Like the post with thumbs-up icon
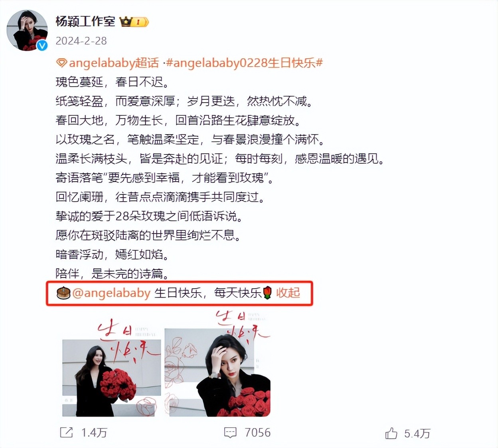This screenshot has height=448, width=498. [x=391, y=433]
